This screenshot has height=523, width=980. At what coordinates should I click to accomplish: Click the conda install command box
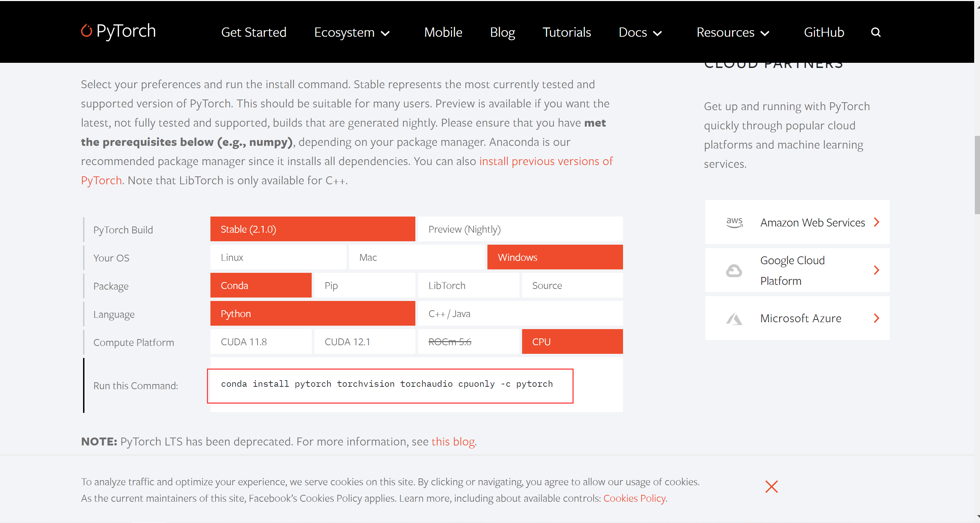pyautogui.click(x=390, y=386)
